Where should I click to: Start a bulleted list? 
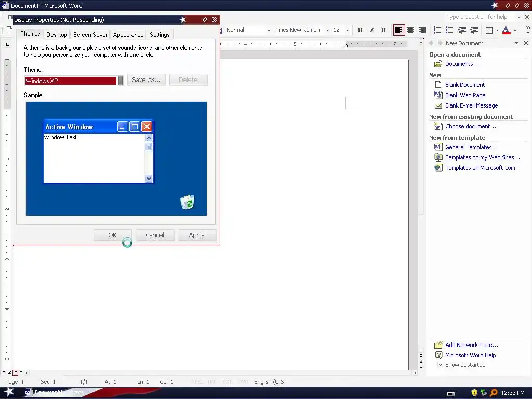(x=449, y=30)
